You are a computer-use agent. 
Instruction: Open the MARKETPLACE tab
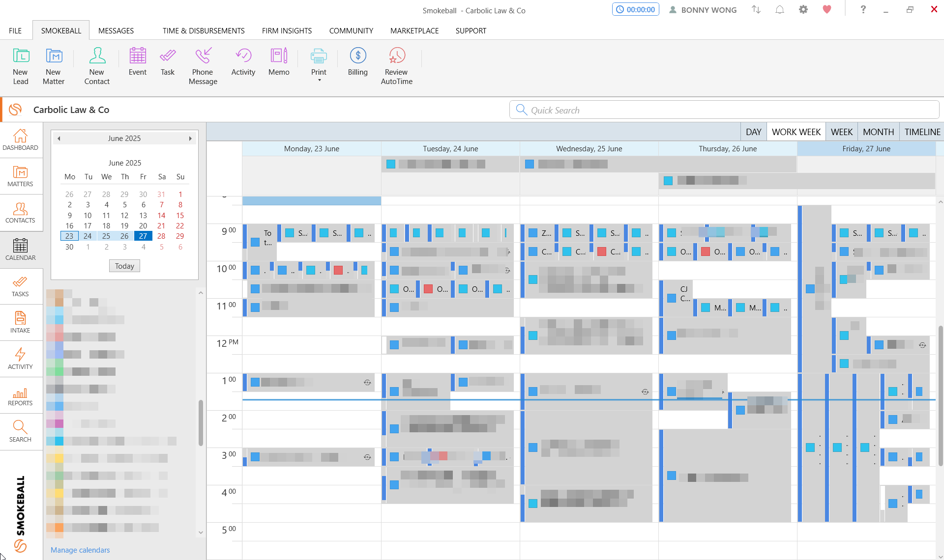point(414,30)
